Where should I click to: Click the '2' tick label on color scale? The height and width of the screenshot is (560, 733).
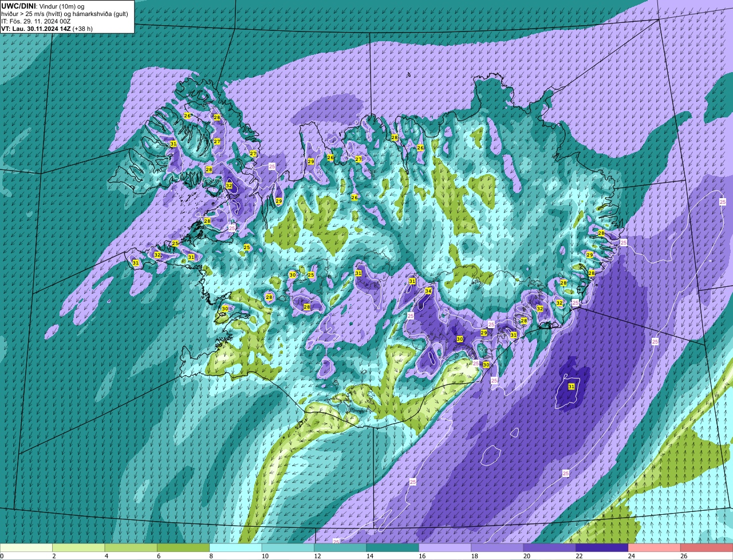tap(54, 556)
